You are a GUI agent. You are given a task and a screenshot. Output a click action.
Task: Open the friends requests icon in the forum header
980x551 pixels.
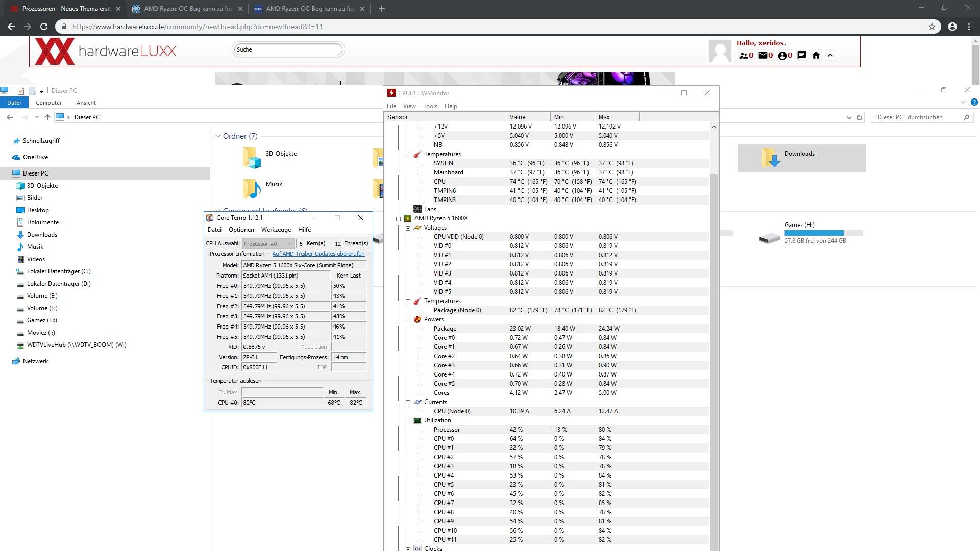[744, 55]
